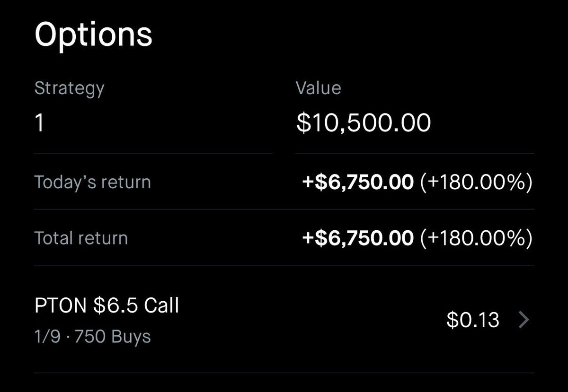
Task: Tap the $0.13 contract price
Action: [x=472, y=320]
